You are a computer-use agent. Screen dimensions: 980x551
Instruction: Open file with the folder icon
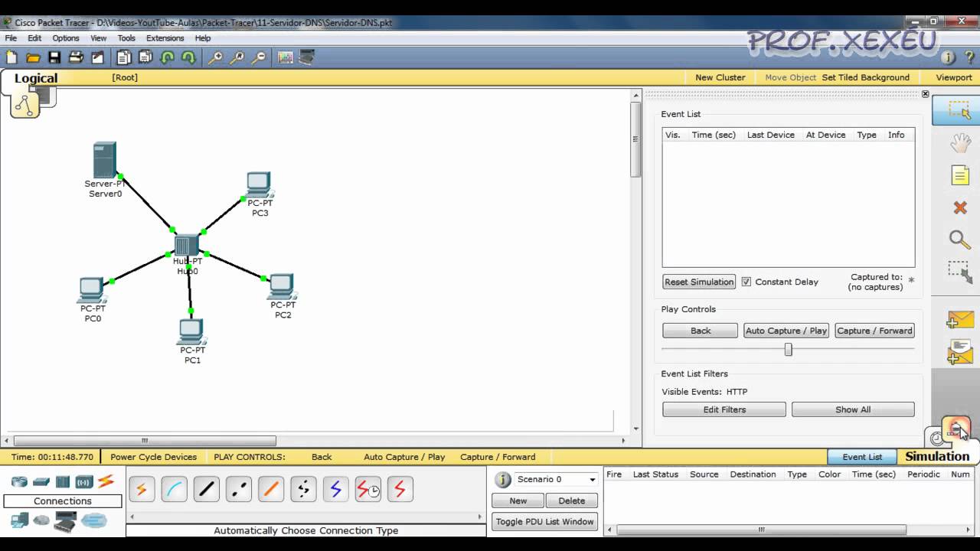point(33,57)
